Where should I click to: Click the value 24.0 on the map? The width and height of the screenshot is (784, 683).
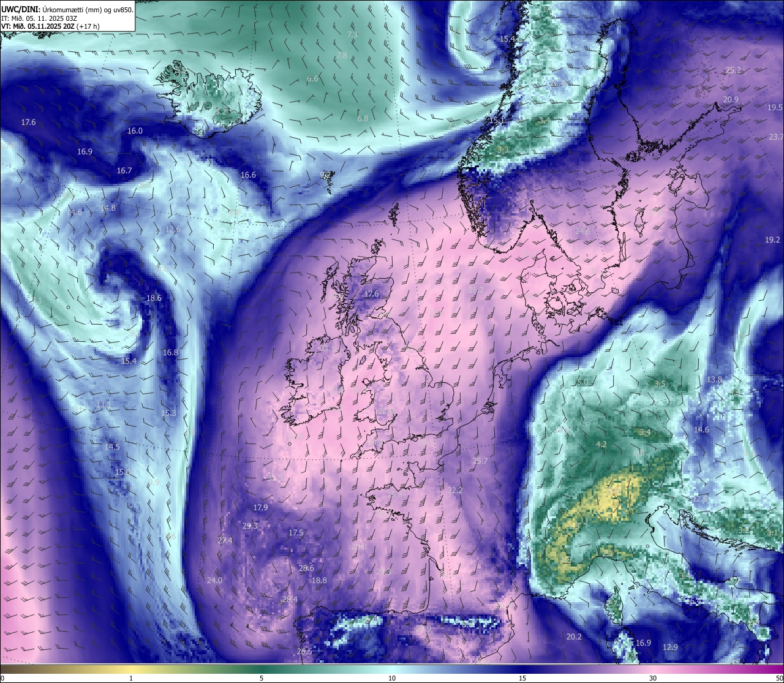(x=214, y=581)
